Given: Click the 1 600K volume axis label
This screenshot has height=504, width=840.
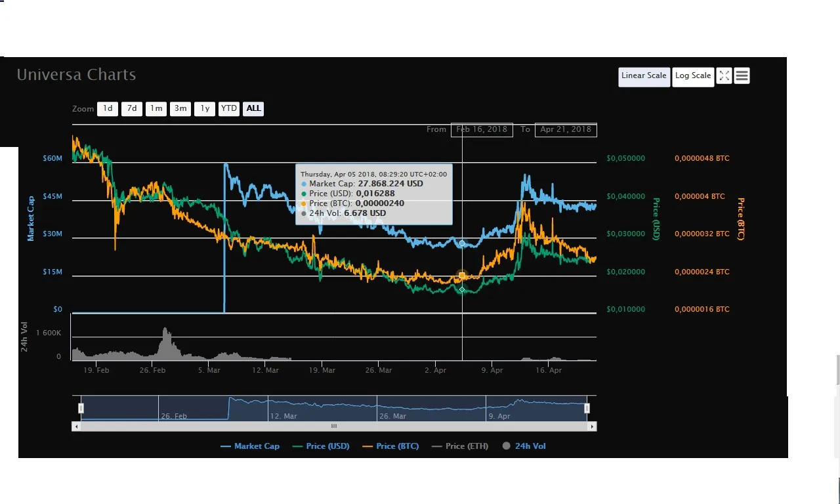Looking at the screenshot, I should coord(49,333).
